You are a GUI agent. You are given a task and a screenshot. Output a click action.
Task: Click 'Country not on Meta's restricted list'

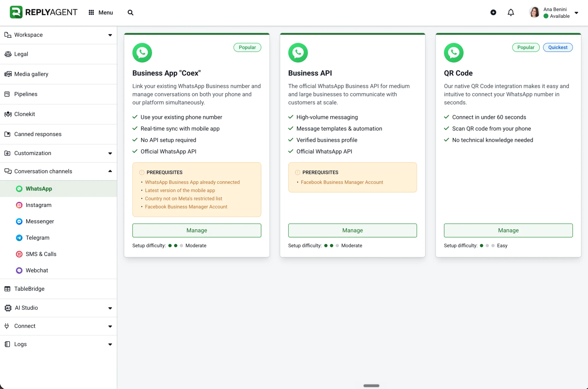click(183, 199)
